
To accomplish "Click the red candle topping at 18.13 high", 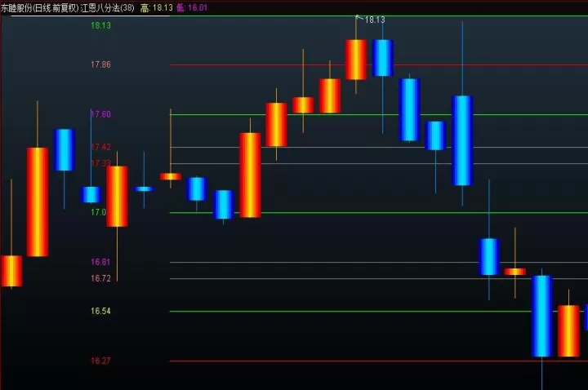I will [x=356, y=60].
